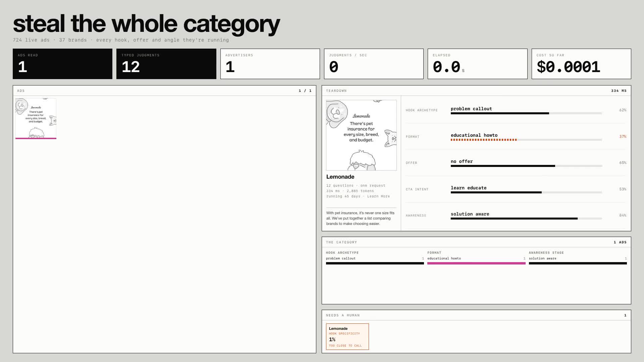Click the 'HOOK ARCHETYPE' label in Teardown
The width and height of the screenshot is (644, 362).
(422, 110)
